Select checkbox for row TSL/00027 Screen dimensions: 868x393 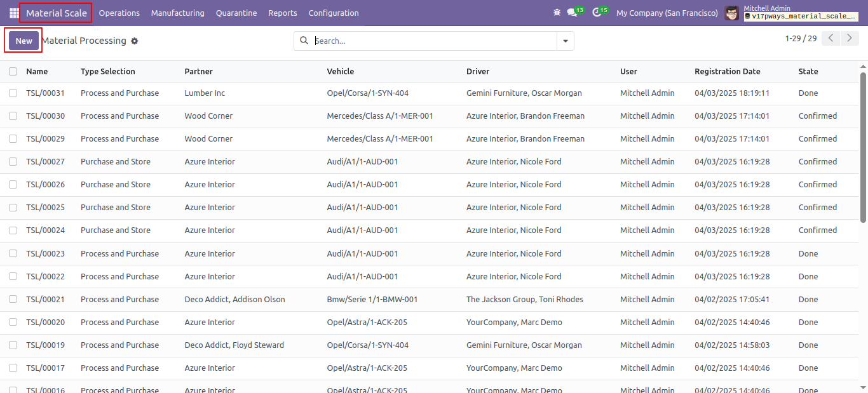click(x=13, y=162)
